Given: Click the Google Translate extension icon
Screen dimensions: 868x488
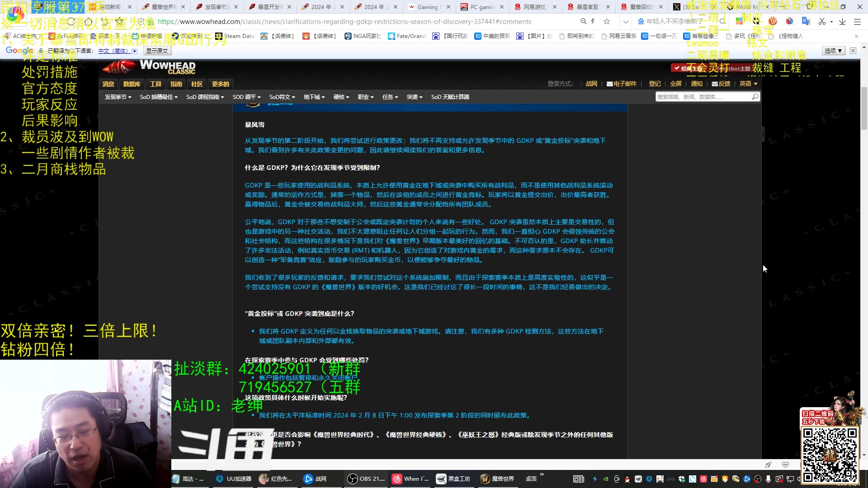Looking at the screenshot, I should 806,21.
